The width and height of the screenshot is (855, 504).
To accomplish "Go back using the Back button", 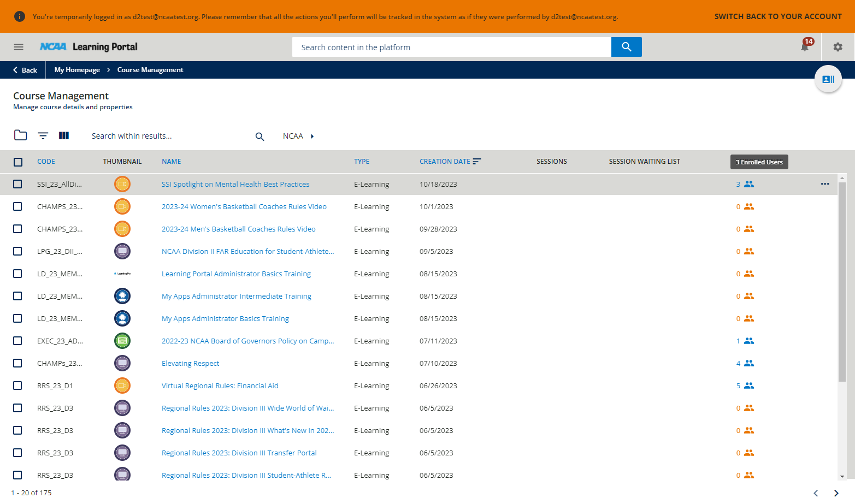I will (25, 70).
